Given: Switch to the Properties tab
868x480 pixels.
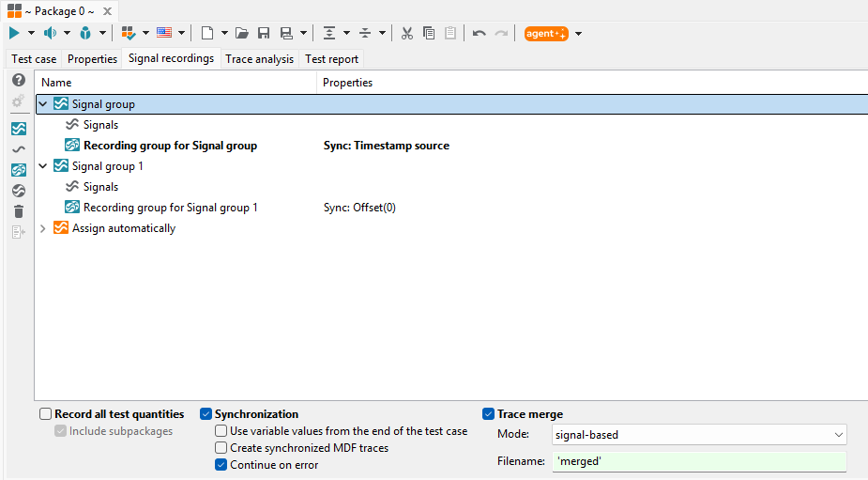Looking at the screenshot, I should pyautogui.click(x=93, y=59).
